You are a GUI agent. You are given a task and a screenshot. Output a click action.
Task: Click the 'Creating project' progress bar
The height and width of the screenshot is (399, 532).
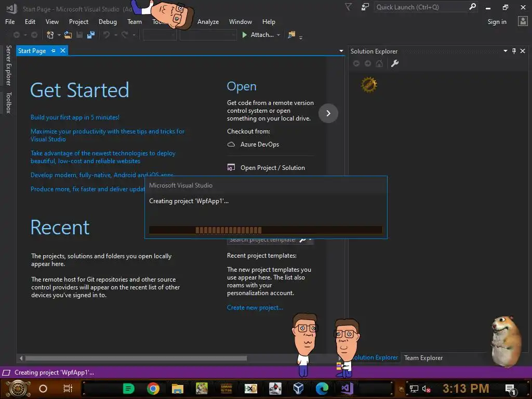[265, 230]
